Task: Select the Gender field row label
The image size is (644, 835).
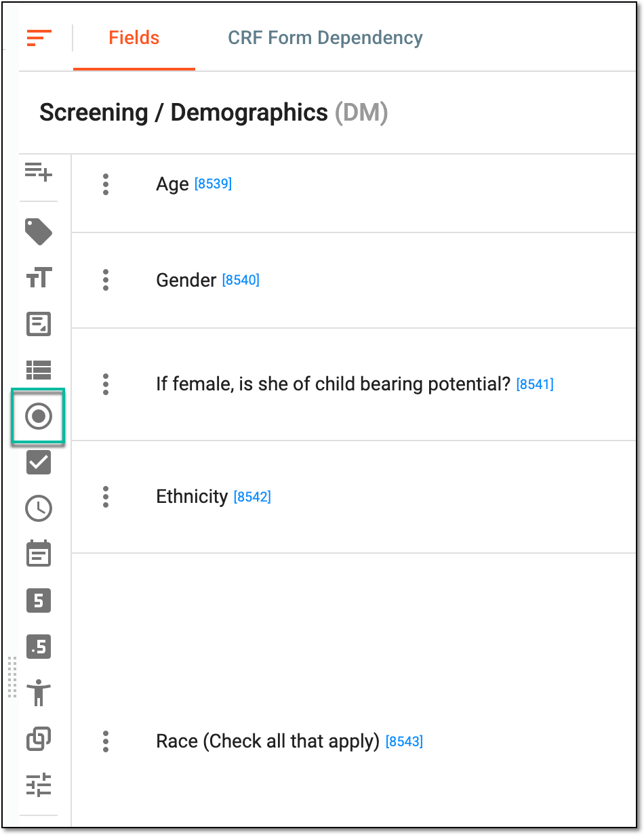Action: tap(186, 280)
